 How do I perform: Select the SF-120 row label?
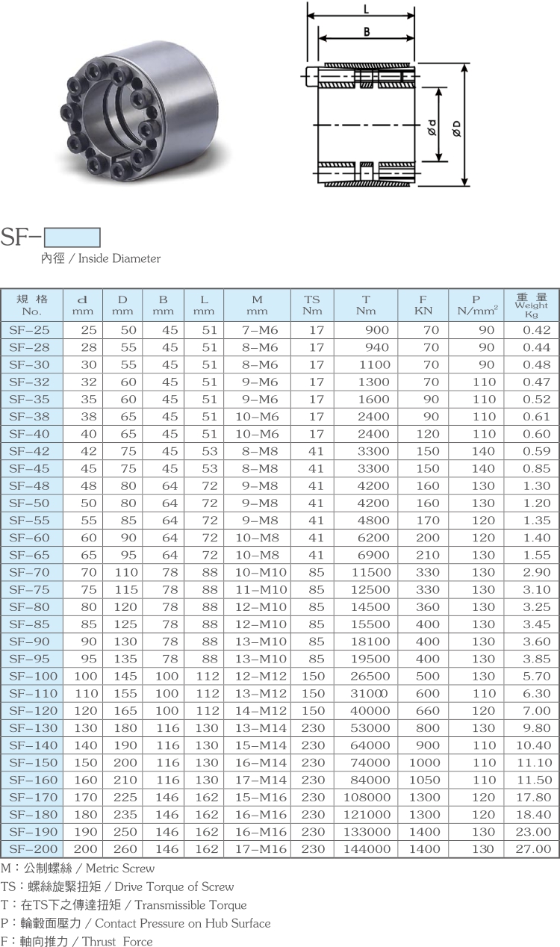[x=32, y=710]
